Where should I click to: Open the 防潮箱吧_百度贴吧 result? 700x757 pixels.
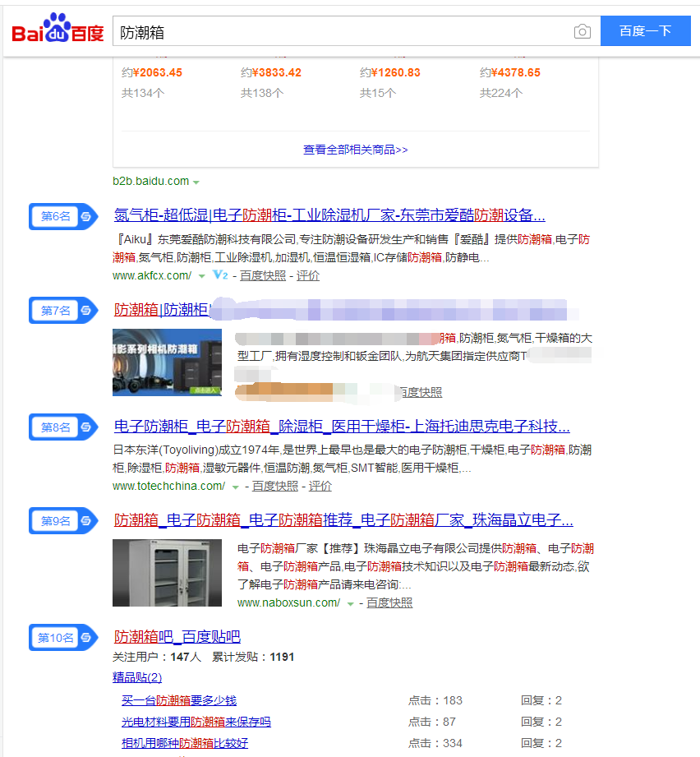pos(177,636)
